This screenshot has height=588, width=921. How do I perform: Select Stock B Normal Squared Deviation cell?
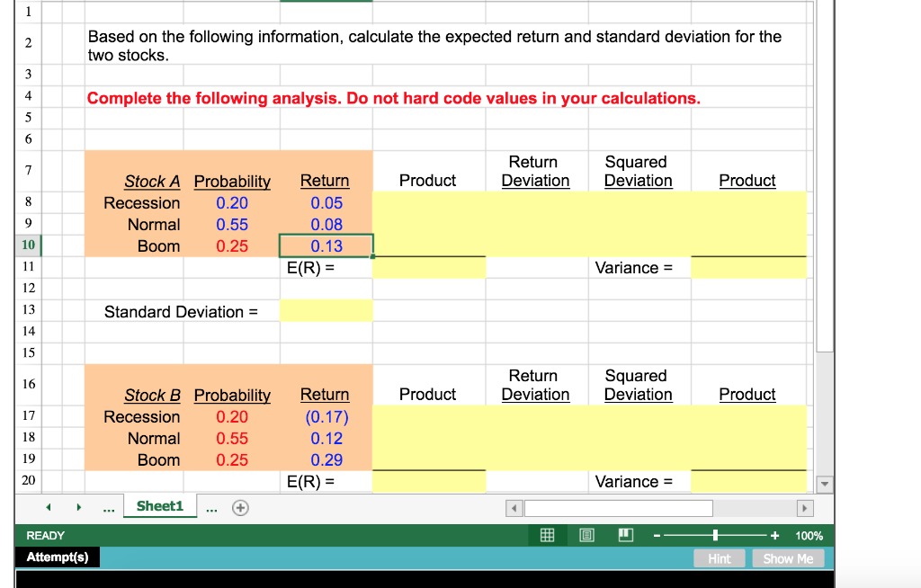(639, 438)
